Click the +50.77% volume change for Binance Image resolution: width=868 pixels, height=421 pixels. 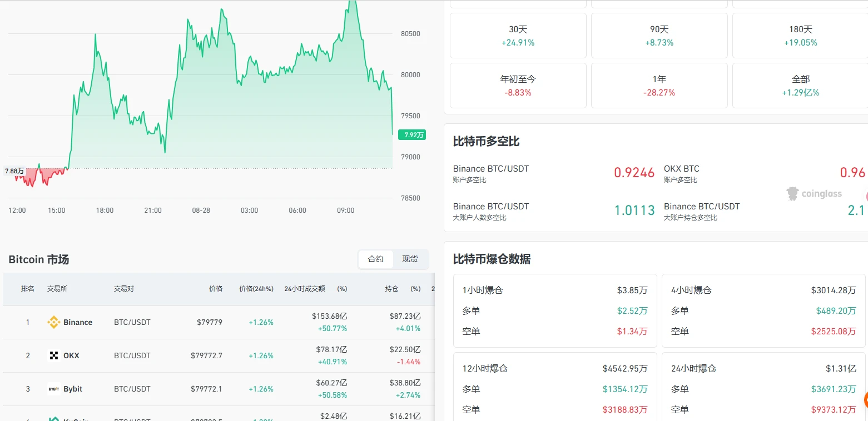[x=333, y=328]
